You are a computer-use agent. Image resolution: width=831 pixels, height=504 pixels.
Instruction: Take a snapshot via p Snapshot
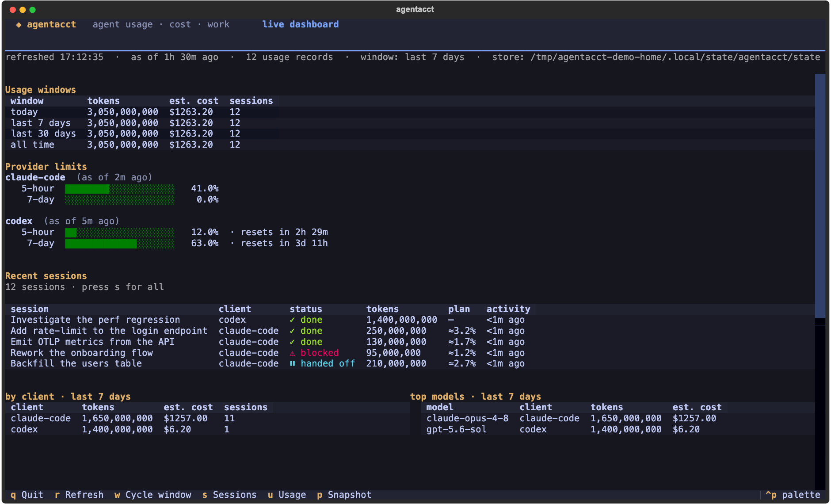coord(344,495)
